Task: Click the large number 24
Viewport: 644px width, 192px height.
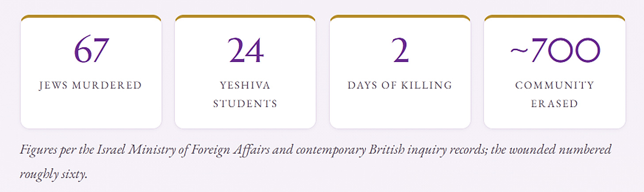Action: [246, 49]
